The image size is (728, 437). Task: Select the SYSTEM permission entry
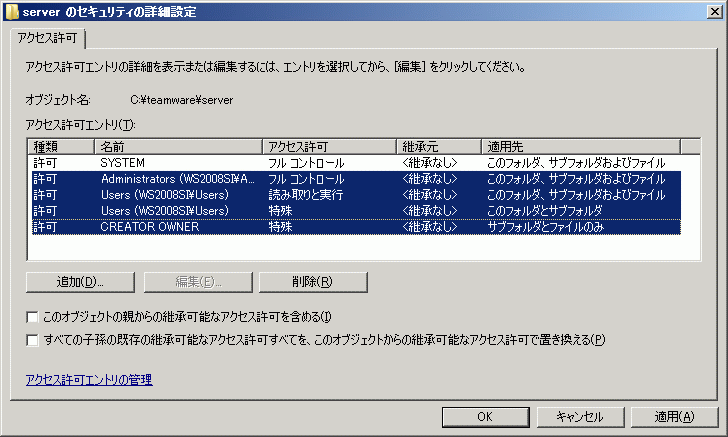[356, 163]
